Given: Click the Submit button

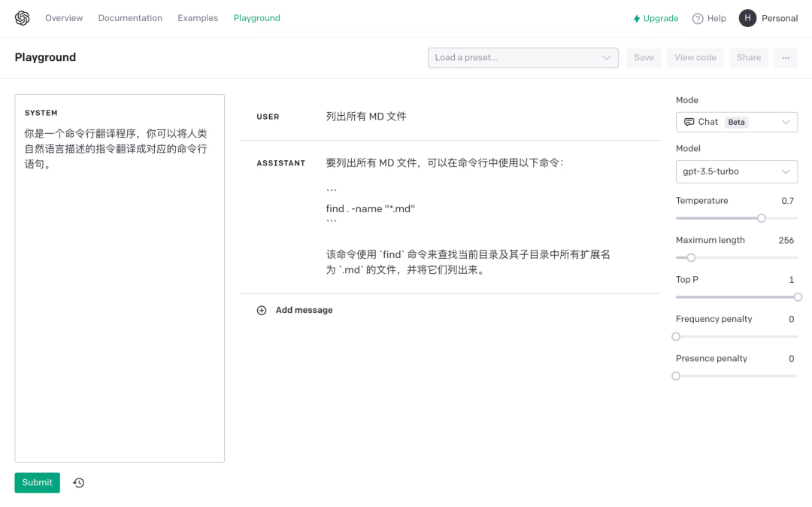Looking at the screenshot, I should coord(37,482).
